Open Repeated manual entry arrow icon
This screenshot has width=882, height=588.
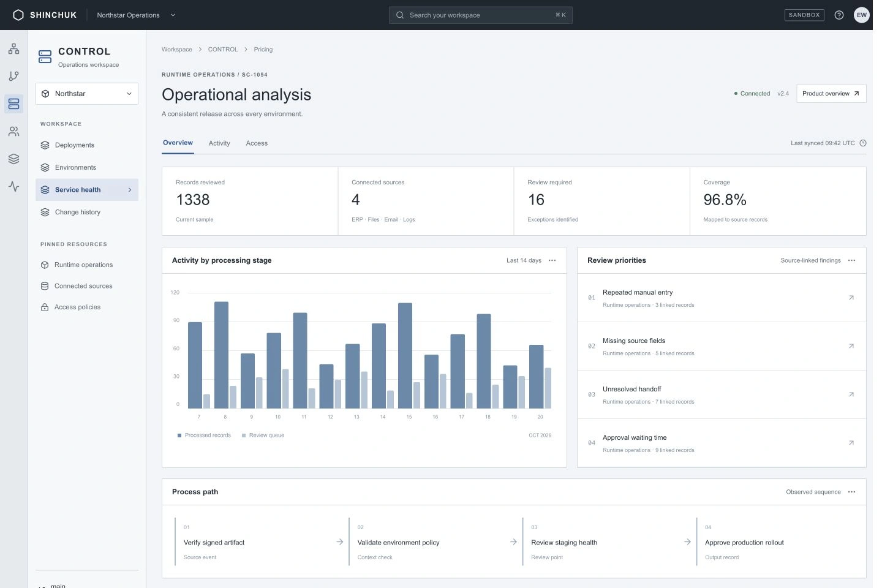point(851,298)
